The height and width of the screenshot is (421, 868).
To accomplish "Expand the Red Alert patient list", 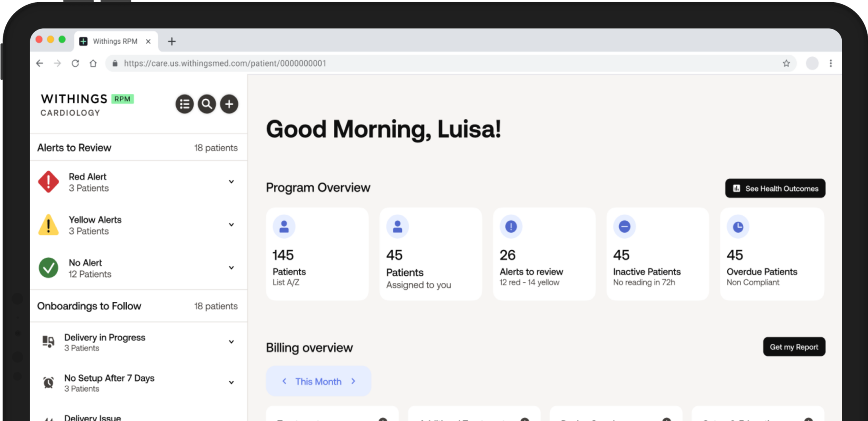I will point(231,181).
